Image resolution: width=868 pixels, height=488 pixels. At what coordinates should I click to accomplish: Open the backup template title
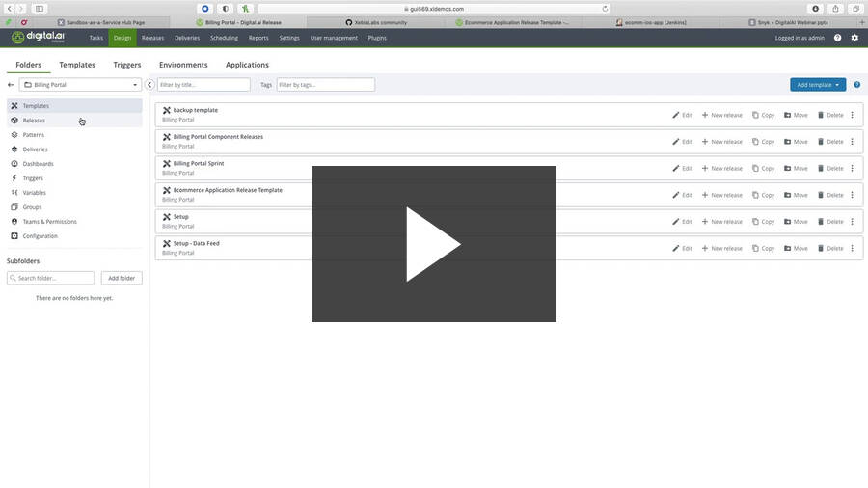196,110
